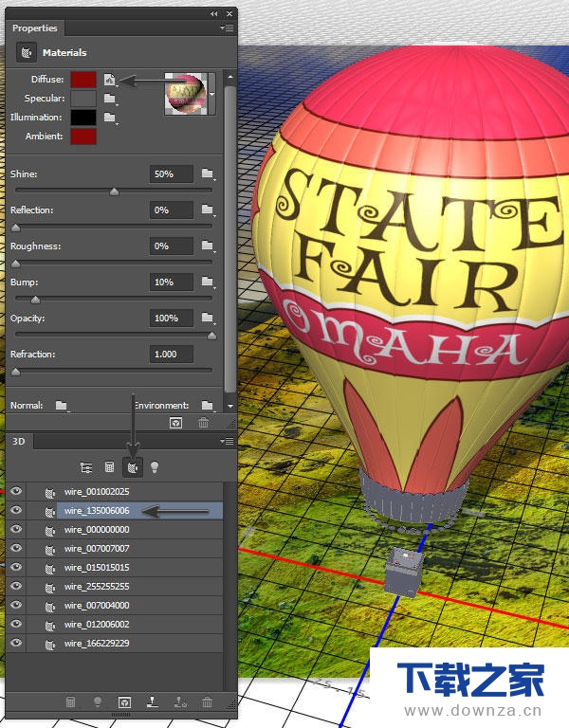The image size is (569, 728).
Task: Click the Materials icon in the Properties header
Action: point(27,52)
